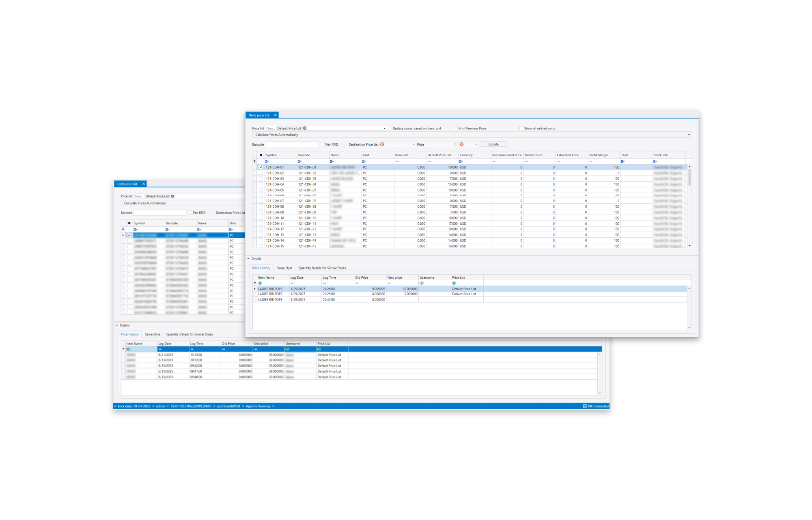
Task: Toggle Pair RFID checkbox in front window
Action: [x=323, y=144]
